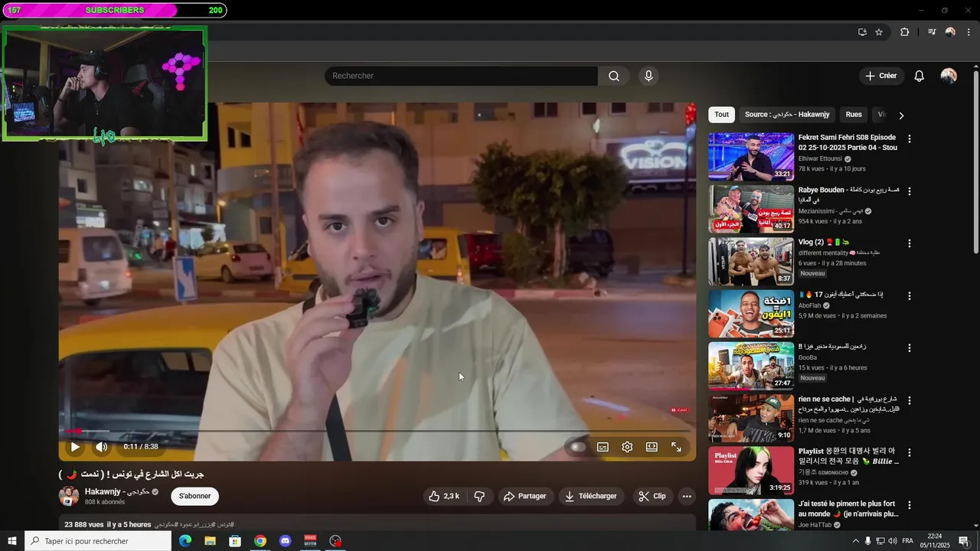Open the Chrome three-dot menu

coord(969,32)
